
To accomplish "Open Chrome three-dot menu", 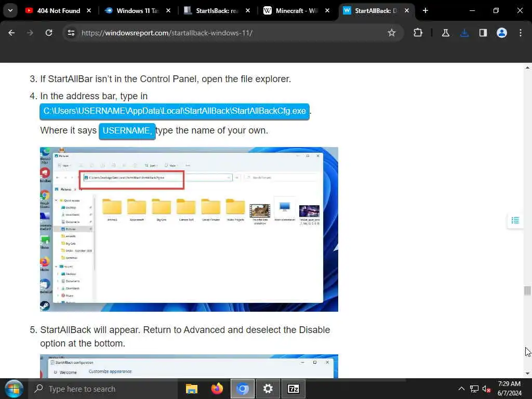I will 521,33.
